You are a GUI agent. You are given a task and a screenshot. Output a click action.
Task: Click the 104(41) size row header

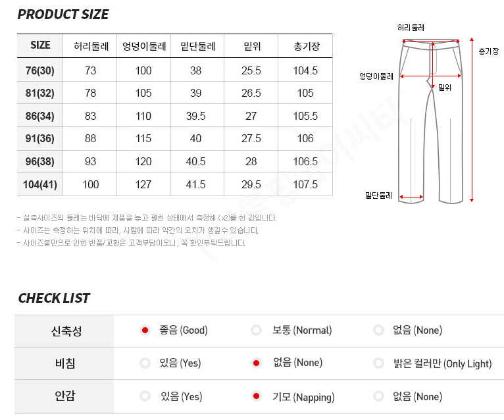(x=40, y=184)
